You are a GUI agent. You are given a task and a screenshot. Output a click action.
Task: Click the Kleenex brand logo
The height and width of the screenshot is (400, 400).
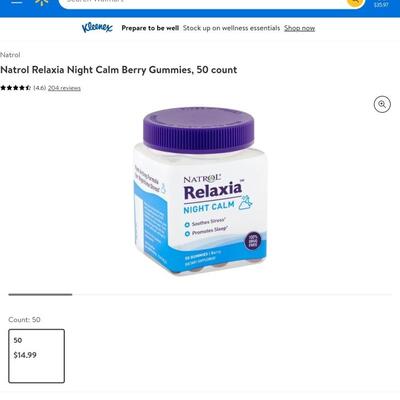[97, 28]
